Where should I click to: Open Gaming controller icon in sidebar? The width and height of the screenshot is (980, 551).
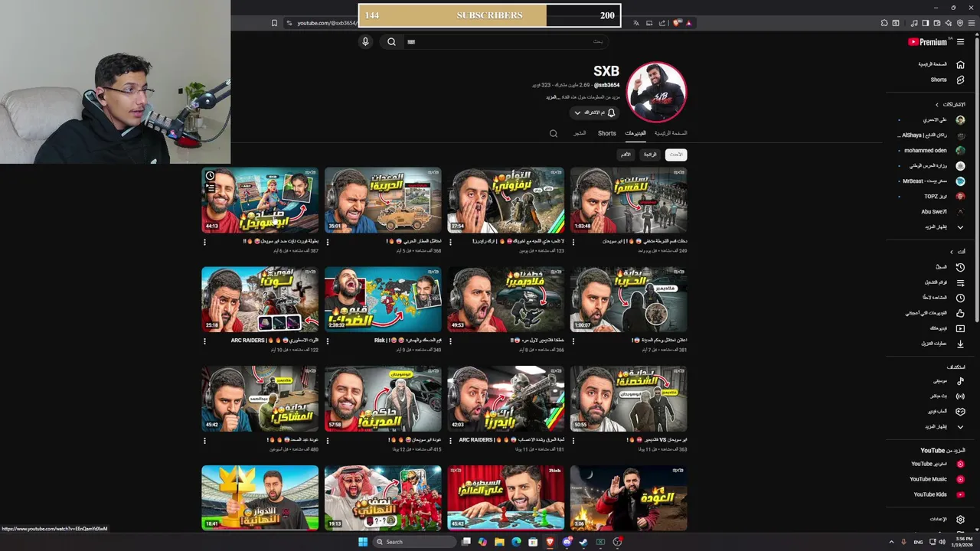960,411
